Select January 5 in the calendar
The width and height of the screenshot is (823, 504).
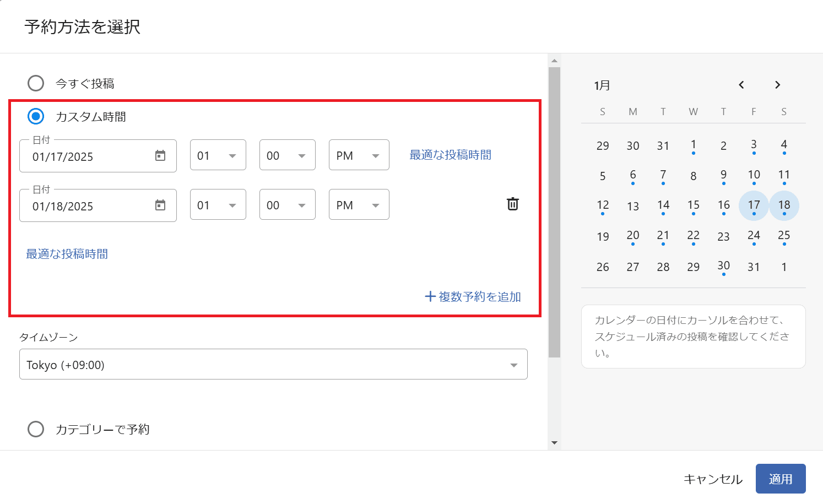(x=603, y=176)
